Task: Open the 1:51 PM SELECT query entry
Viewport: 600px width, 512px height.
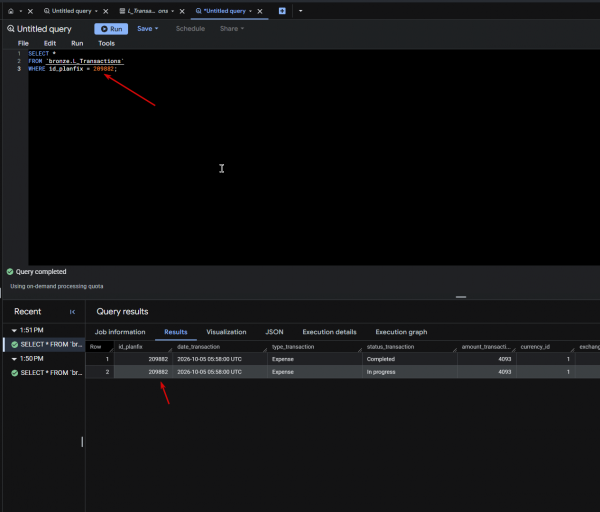Action: [51, 344]
